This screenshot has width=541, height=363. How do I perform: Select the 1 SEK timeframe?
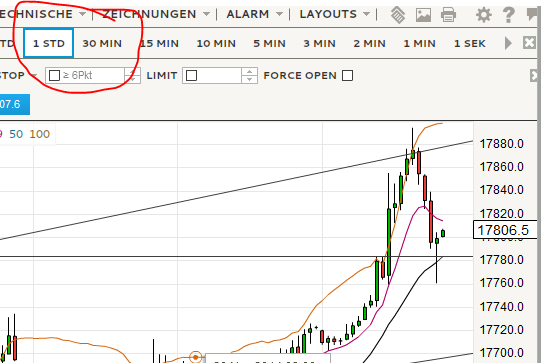coord(470,43)
